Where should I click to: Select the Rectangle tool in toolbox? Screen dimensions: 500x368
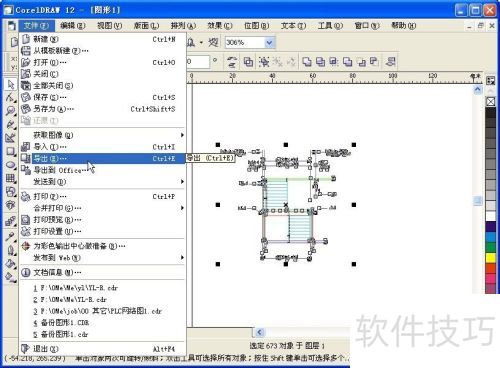10,151
